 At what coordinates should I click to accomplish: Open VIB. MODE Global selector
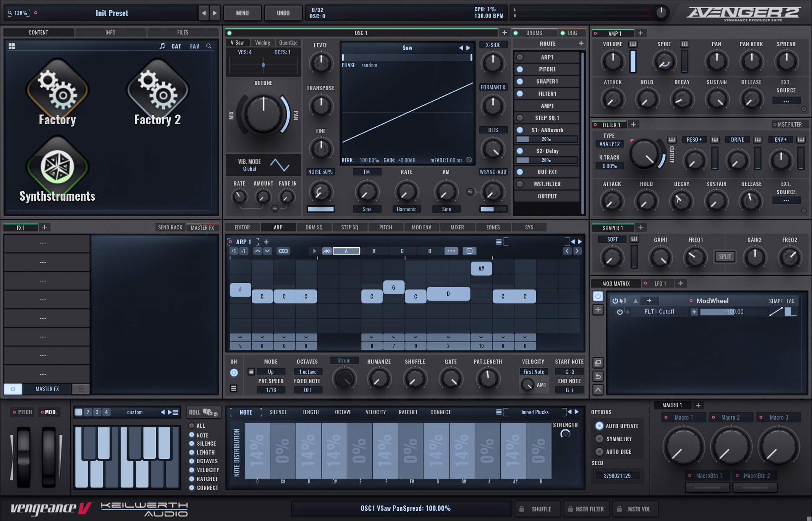(x=249, y=169)
